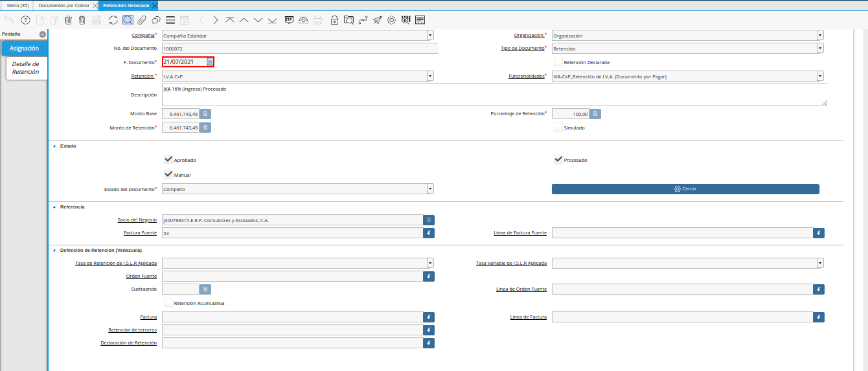Click the first Delete trash icon
Viewport: 868px width, 371px height.
pyautogui.click(x=68, y=20)
